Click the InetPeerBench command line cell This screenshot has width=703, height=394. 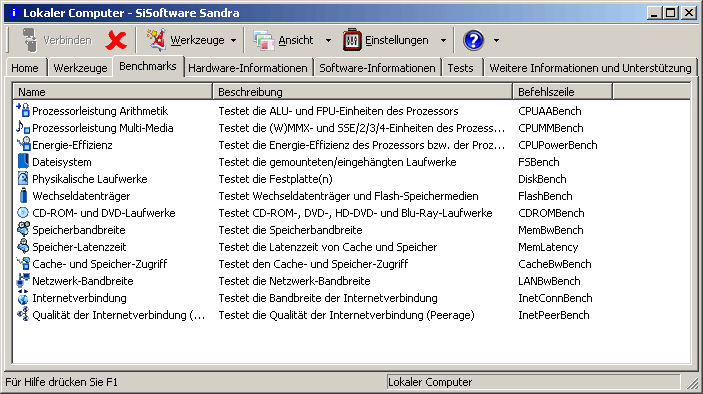(554, 315)
